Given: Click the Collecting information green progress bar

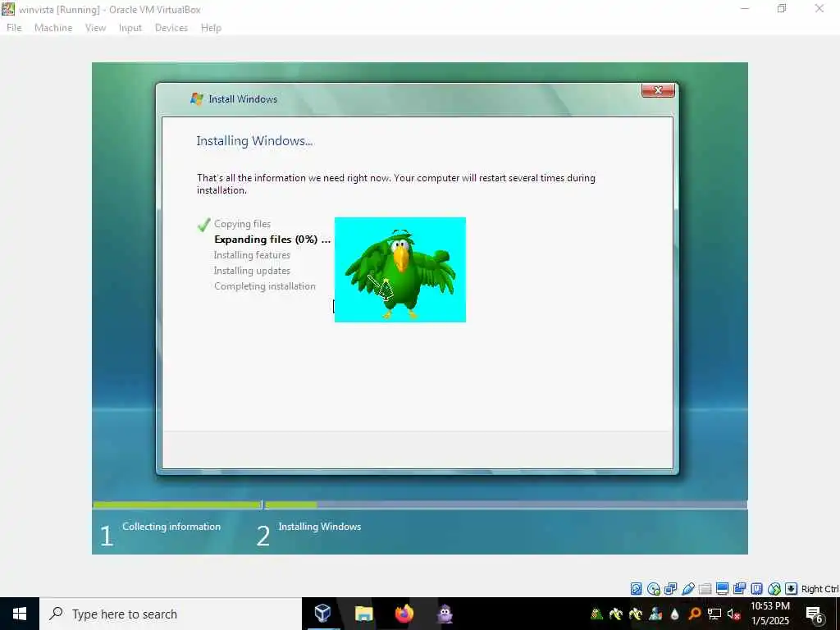Looking at the screenshot, I should [177, 504].
